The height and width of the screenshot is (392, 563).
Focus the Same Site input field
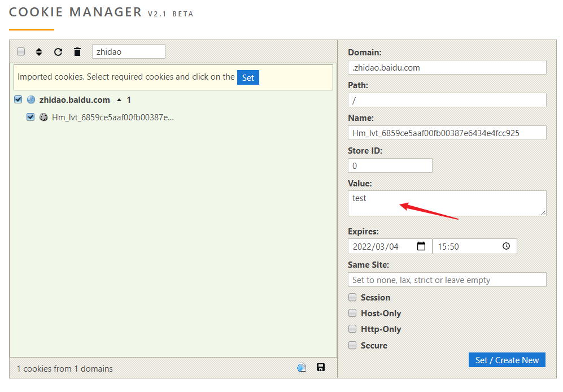point(447,280)
